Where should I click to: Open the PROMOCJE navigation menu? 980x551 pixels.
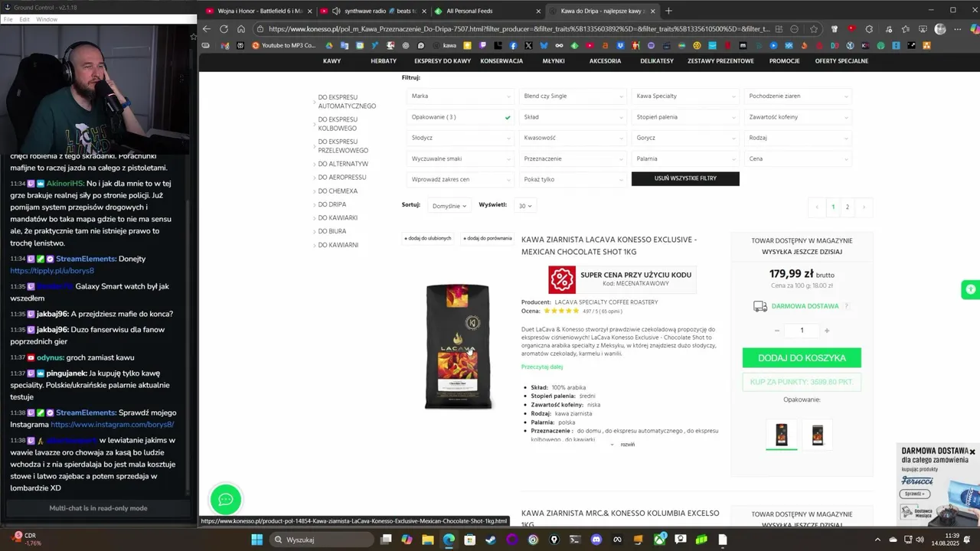coord(784,60)
